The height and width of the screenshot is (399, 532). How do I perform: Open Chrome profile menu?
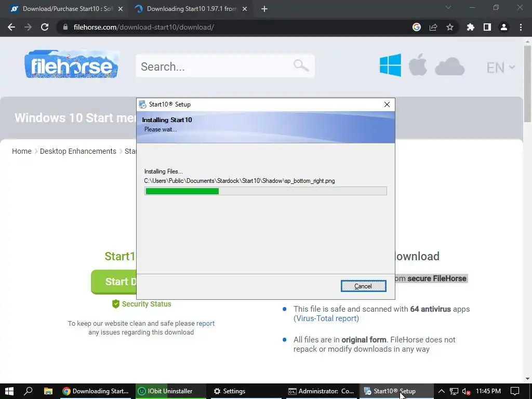click(504, 27)
